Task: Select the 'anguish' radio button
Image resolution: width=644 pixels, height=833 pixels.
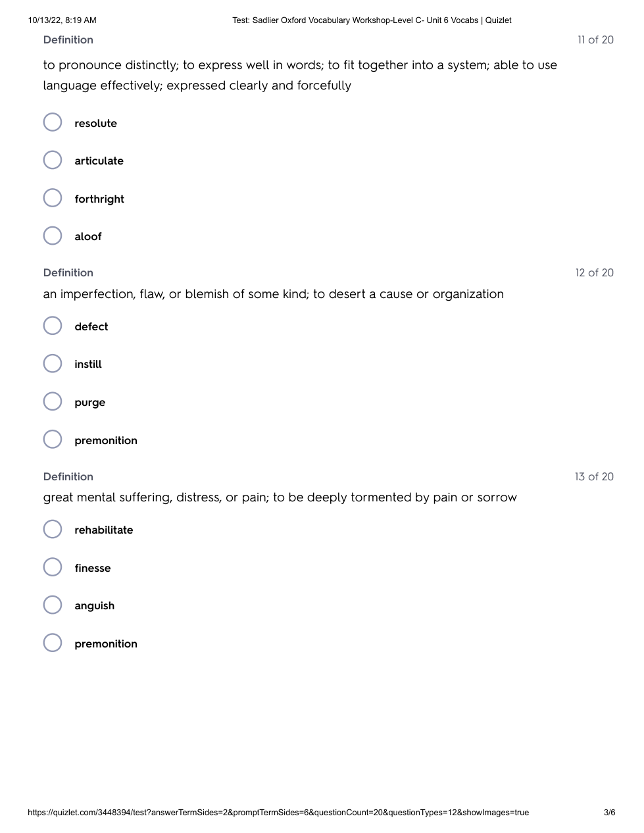Action: [53, 605]
